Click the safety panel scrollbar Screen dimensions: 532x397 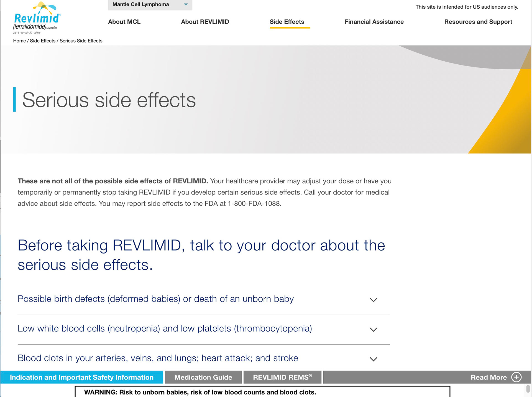(x=528, y=389)
